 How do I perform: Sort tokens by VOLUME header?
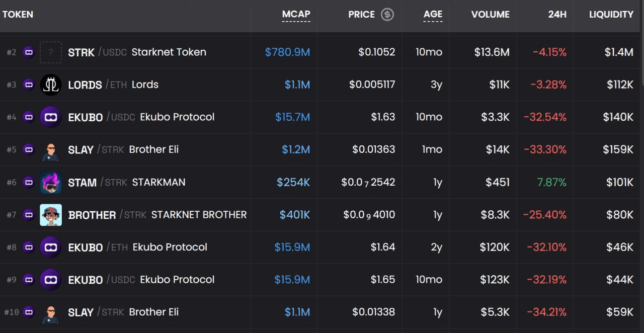[x=490, y=15]
